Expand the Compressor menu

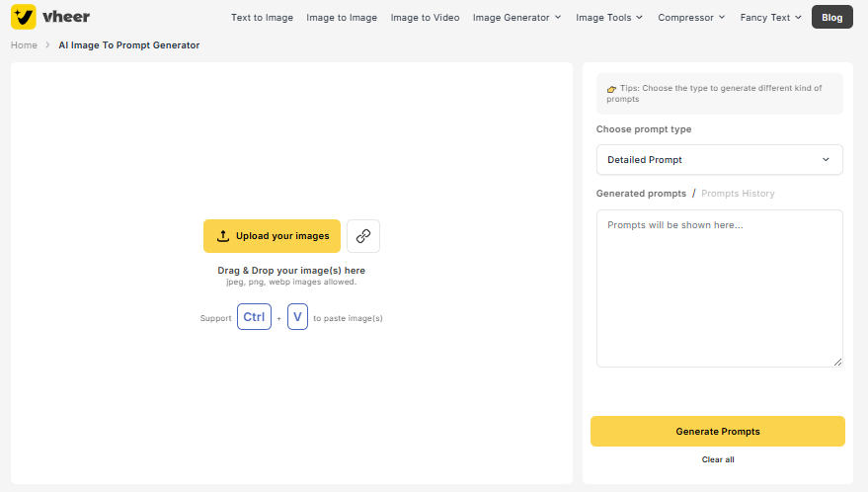[691, 17]
